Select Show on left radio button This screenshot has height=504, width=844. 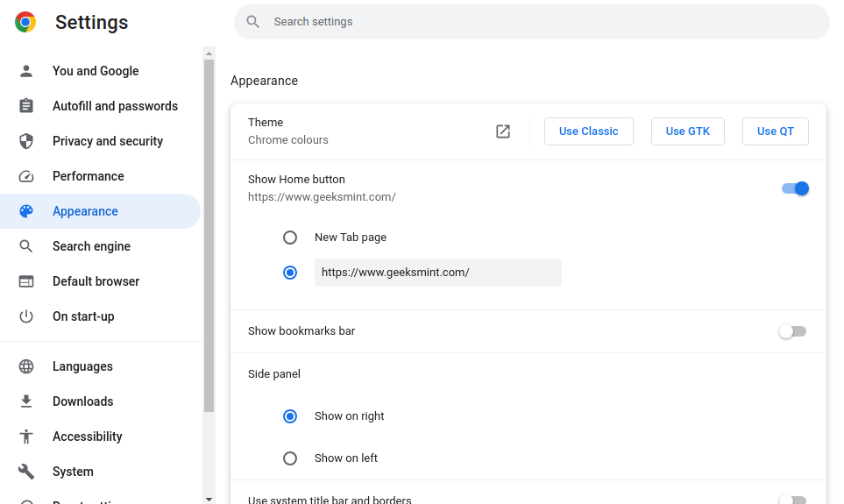coord(290,458)
